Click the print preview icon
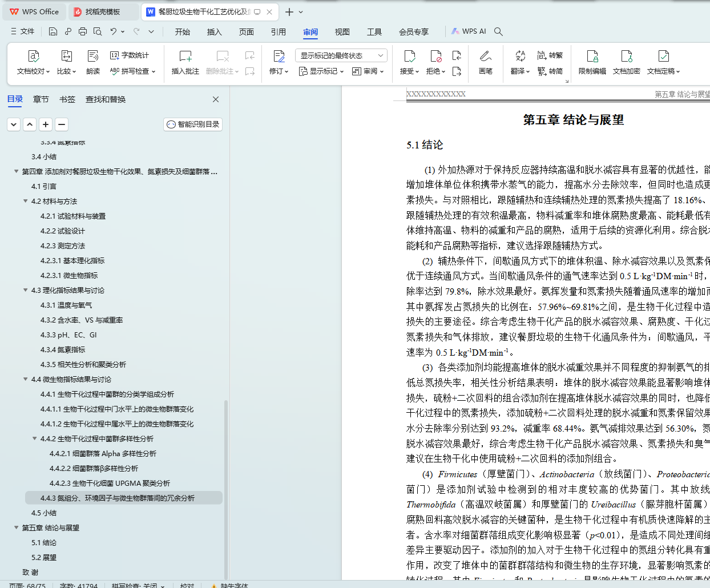710x588 pixels. click(x=98, y=31)
